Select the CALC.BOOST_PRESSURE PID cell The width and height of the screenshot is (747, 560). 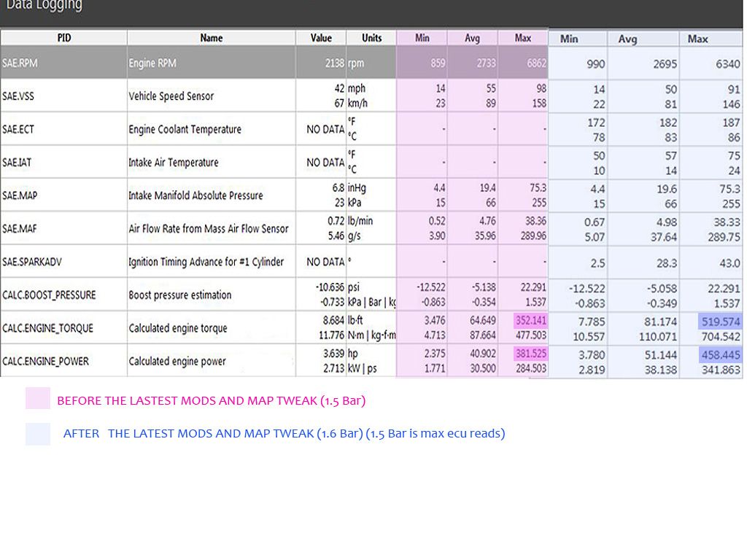pyautogui.click(x=49, y=295)
